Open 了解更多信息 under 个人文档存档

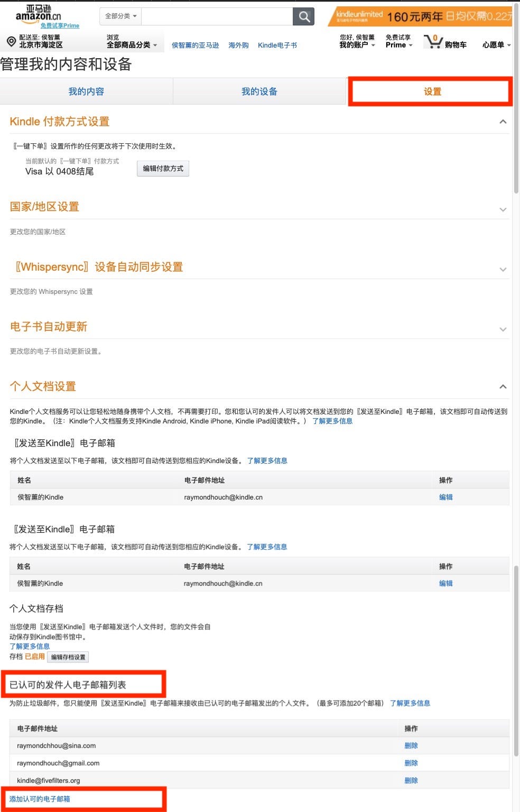(30, 647)
